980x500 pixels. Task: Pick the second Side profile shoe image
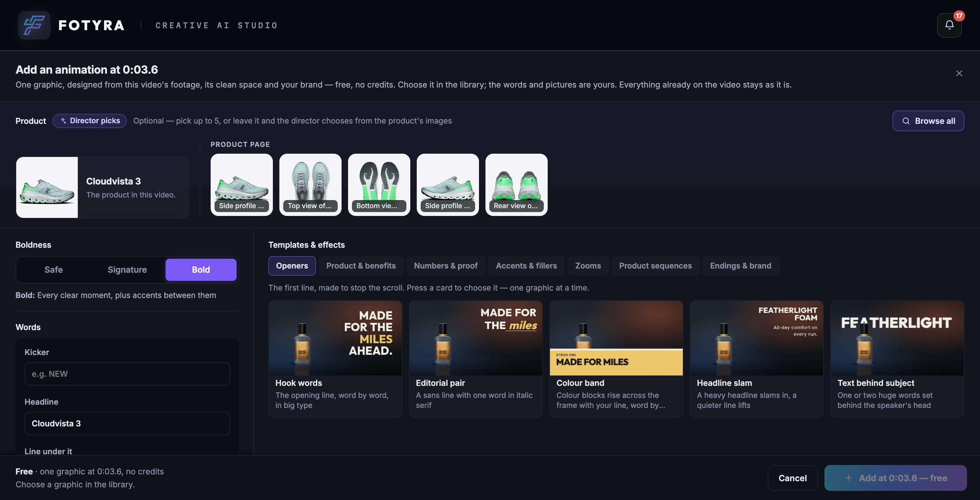[x=448, y=185]
